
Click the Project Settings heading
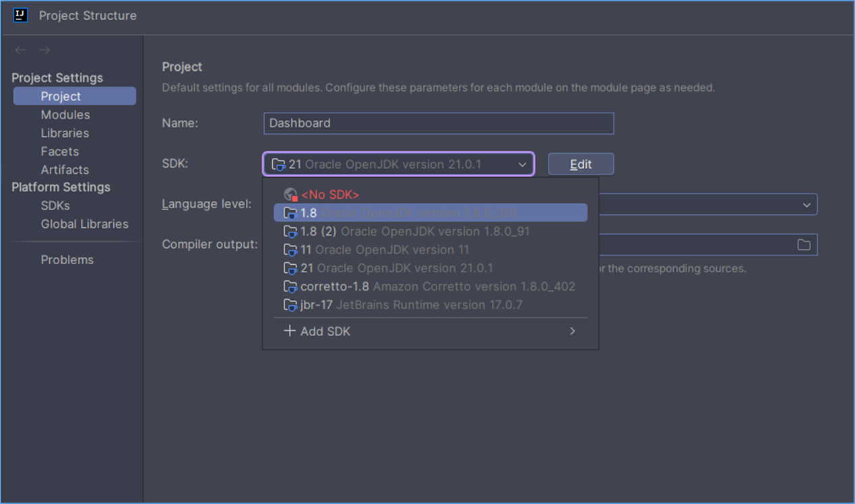(x=57, y=78)
